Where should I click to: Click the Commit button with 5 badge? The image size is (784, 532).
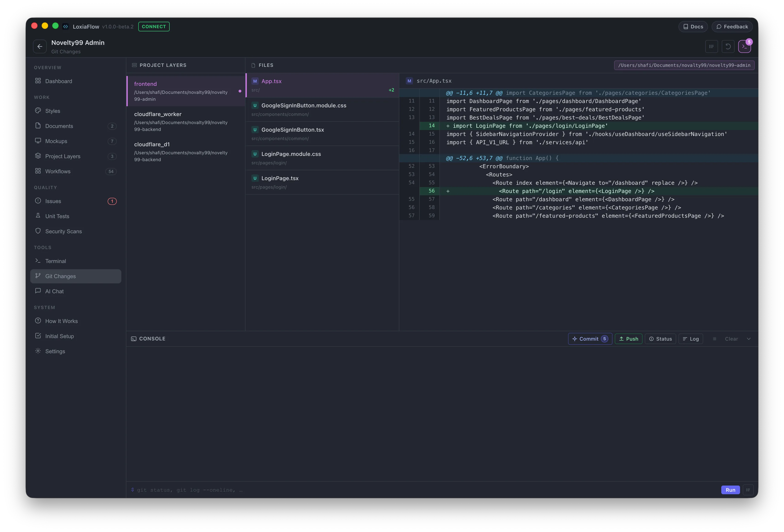click(590, 339)
